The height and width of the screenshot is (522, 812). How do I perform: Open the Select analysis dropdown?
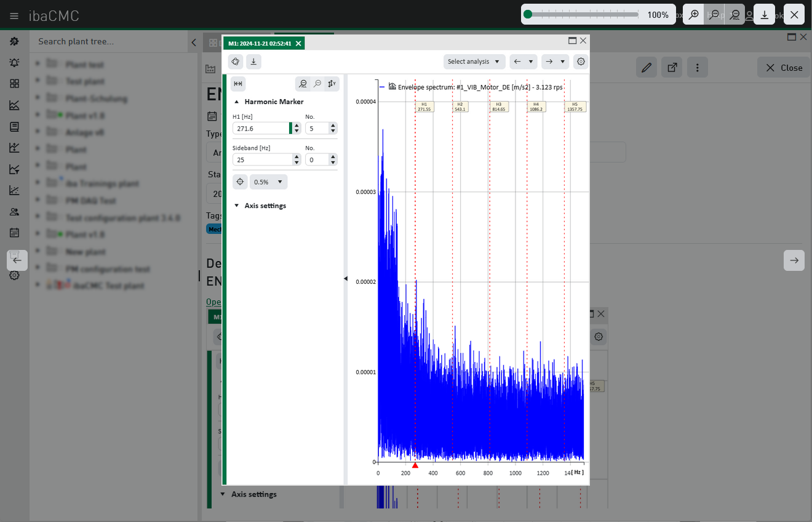pos(474,62)
